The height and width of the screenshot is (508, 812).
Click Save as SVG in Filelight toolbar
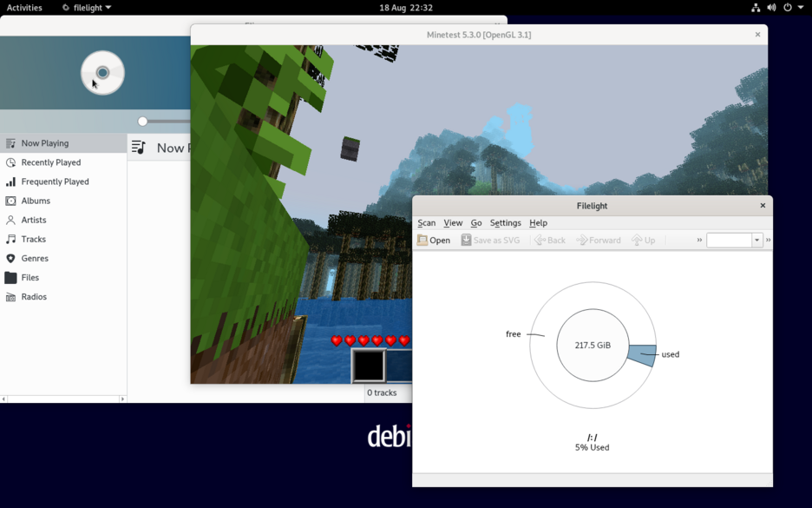pyautogui.click(x=490, y=240)
